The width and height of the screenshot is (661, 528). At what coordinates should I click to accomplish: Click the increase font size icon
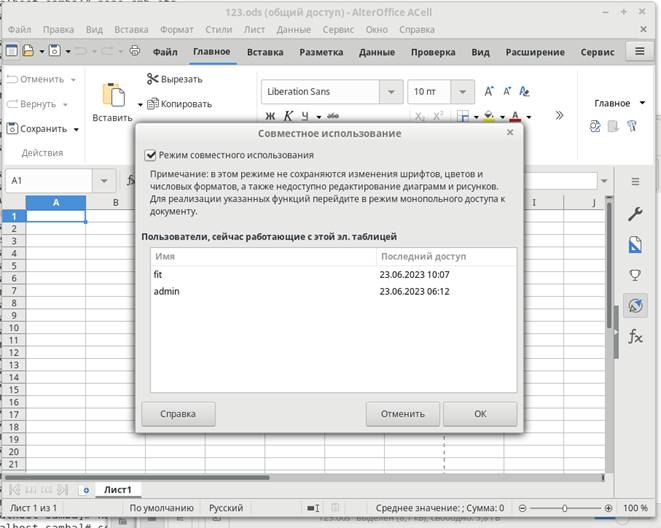[x=489, y=91]
